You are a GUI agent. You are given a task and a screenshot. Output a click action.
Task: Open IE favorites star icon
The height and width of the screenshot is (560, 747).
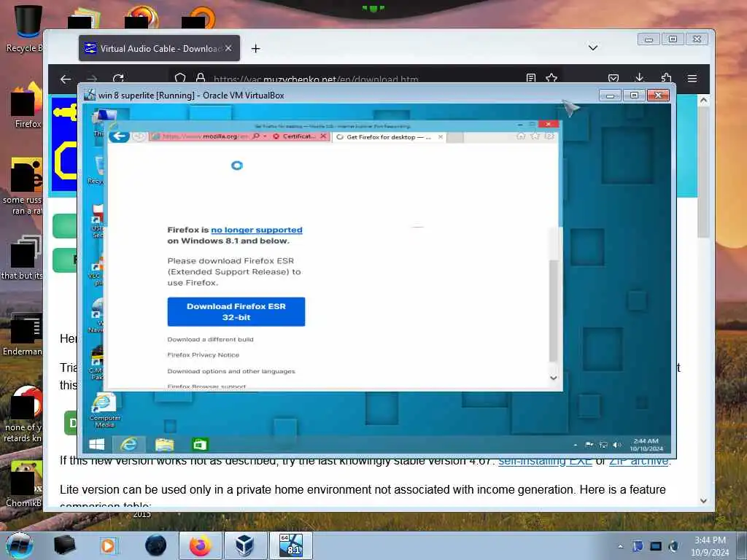[535, 136]
